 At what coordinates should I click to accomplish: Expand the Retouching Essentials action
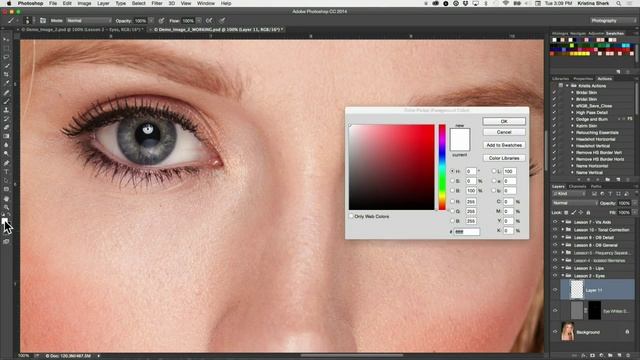[572, 133]
